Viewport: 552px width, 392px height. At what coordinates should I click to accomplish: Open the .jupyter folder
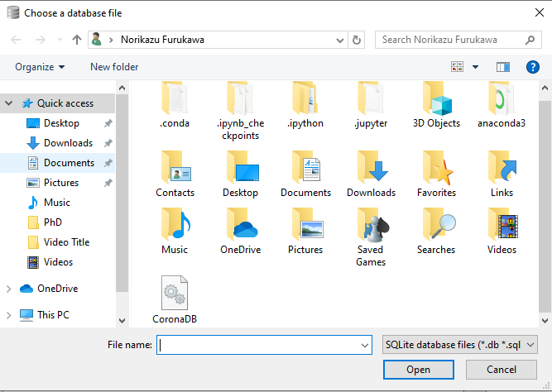pyautogui.click(x=371, y=105)
